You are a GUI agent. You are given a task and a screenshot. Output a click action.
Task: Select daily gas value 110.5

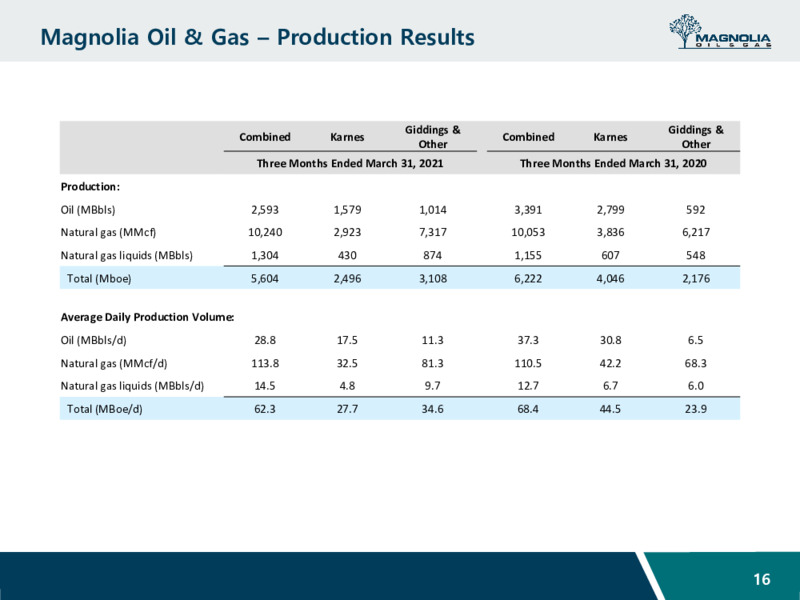[x=528, y=363]
